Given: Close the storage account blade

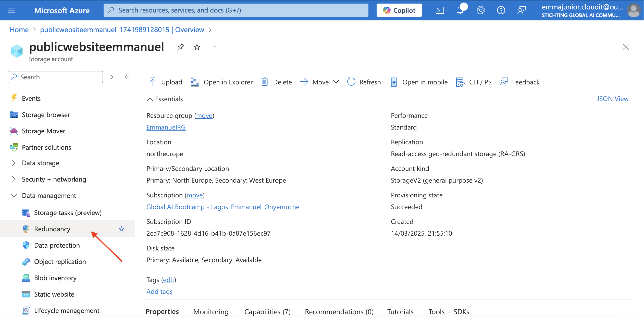Looking at the screenshot, I should click(x=625, y=47).
